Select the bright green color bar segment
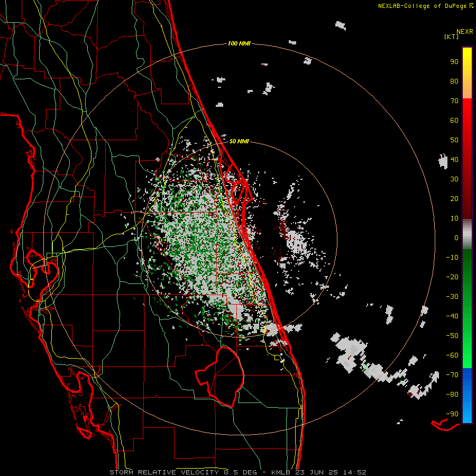The height and width of the screenshot is (476, 476). tap(467, 352)
